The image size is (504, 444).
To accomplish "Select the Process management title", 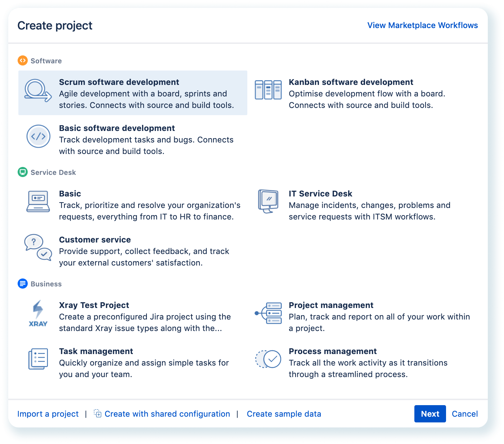I will (333, 351).
